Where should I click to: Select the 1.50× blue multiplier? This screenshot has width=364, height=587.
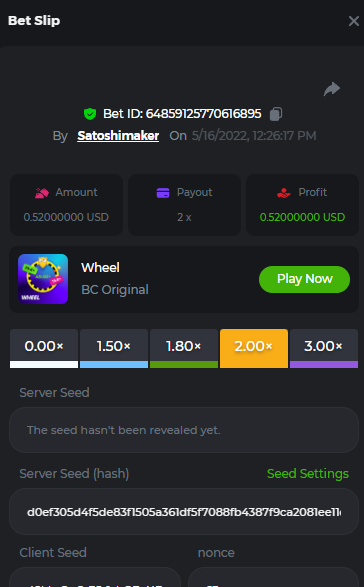tap(114, 349)
